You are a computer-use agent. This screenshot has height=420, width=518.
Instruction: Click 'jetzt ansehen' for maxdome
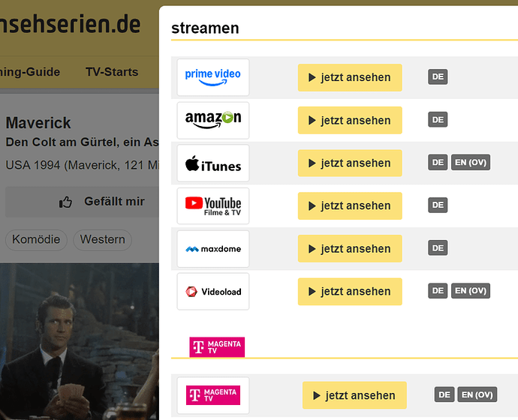coord(350,249)
